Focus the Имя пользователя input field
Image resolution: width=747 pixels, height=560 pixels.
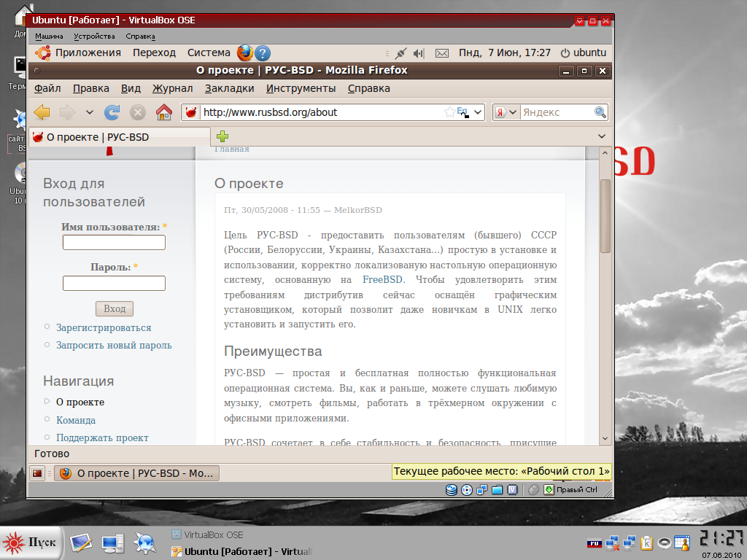(x=114, y=242)
